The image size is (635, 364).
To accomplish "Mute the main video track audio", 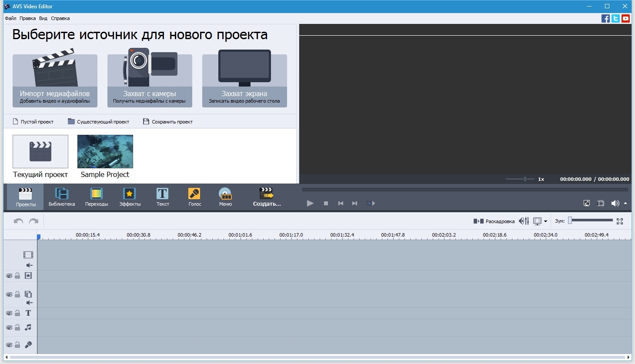I will (x=29, y=265).
